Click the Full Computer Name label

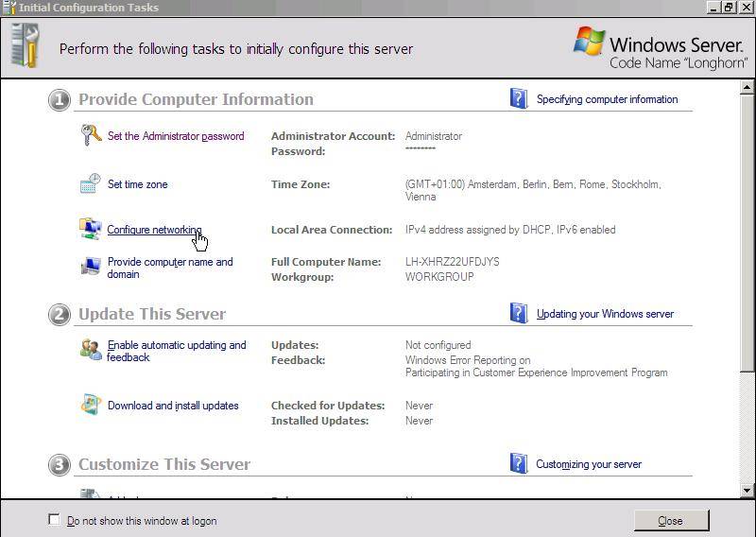click(326, 262)
